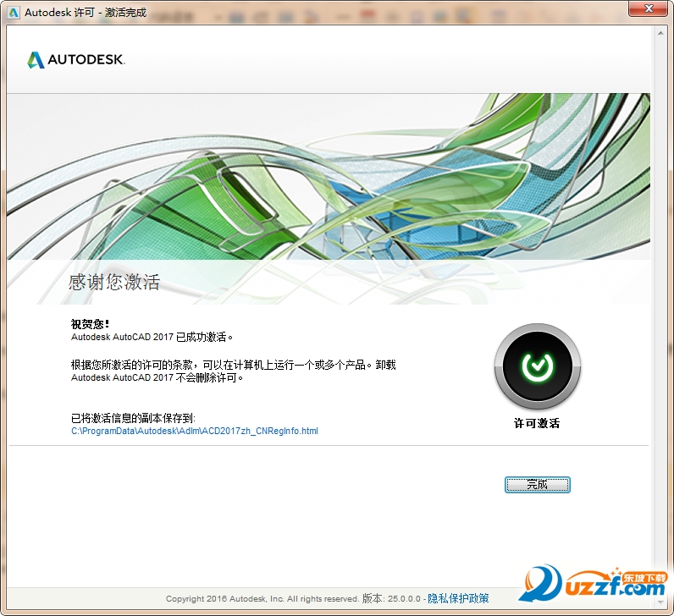Click the 感谢您激活 heading
Viewport: 674px width, 616px height.
tap(114, 283)
